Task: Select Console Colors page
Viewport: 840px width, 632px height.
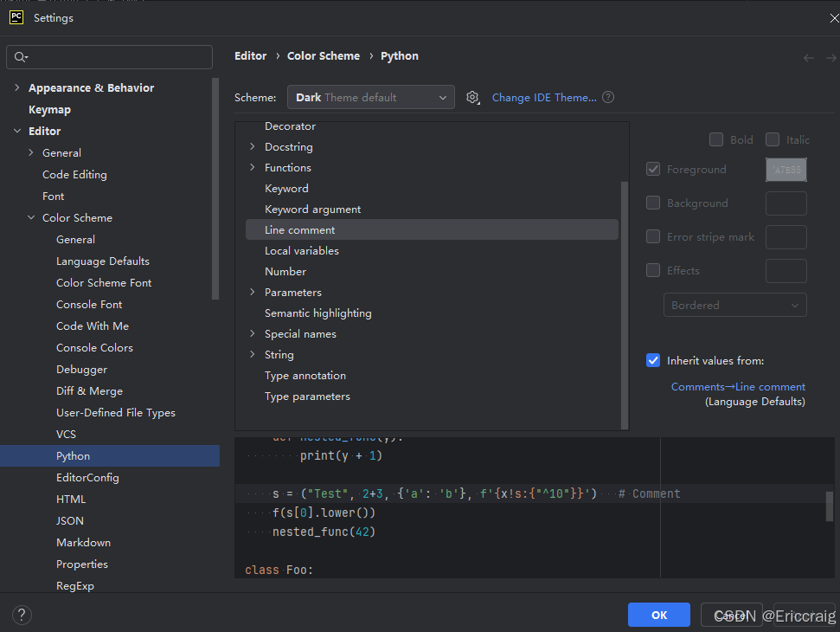Action: click(x=94, y=347)
